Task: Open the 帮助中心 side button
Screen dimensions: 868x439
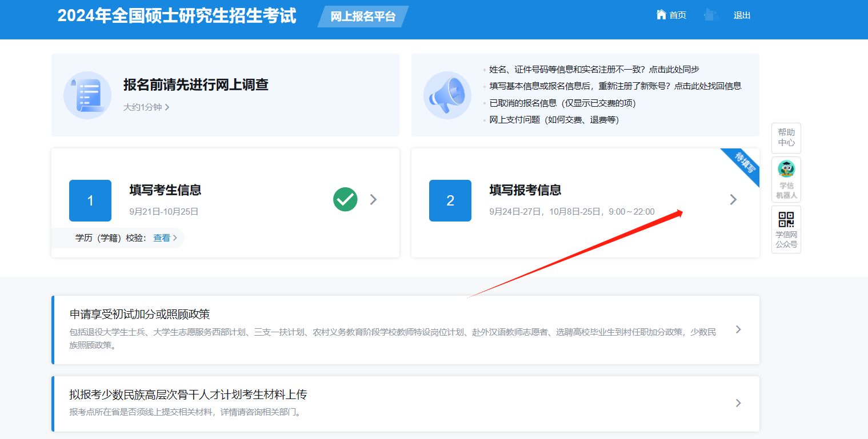Action: coord(786,138)
